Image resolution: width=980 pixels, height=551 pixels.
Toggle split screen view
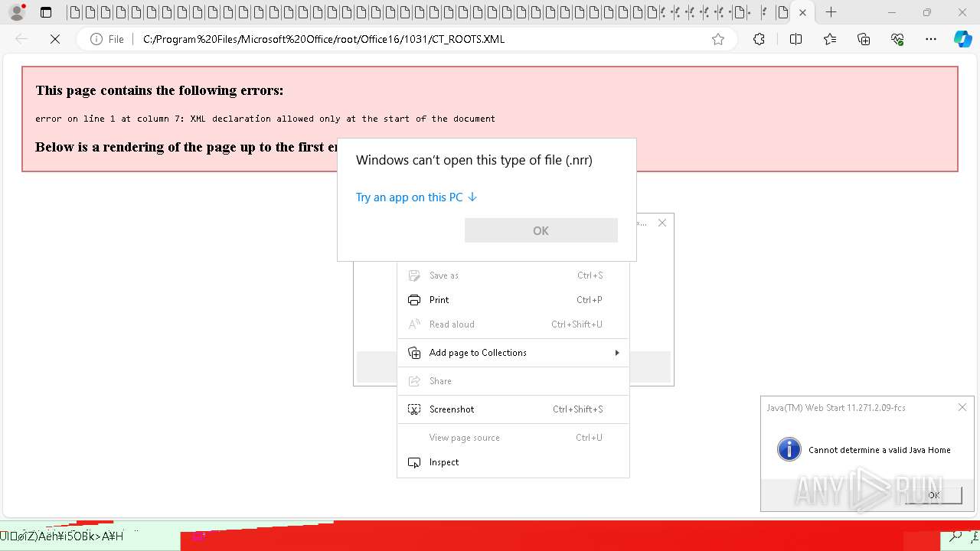pos(795,39)
